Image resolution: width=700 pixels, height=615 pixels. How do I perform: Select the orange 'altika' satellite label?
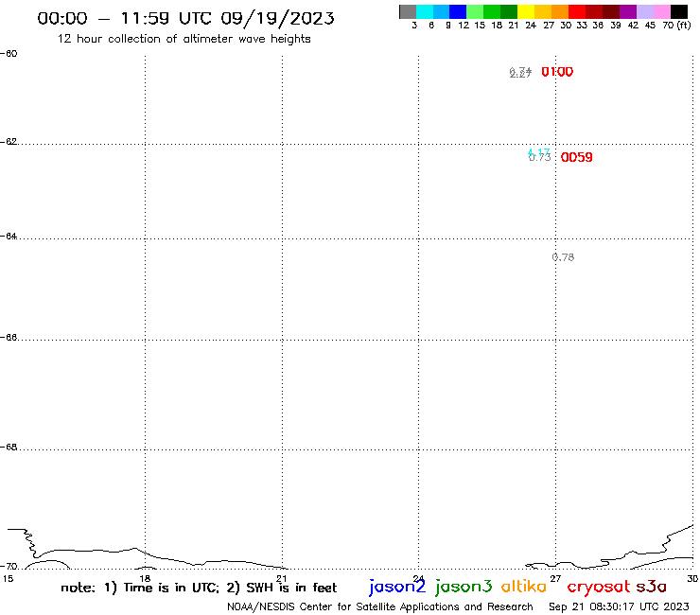[x=524, y=587]
